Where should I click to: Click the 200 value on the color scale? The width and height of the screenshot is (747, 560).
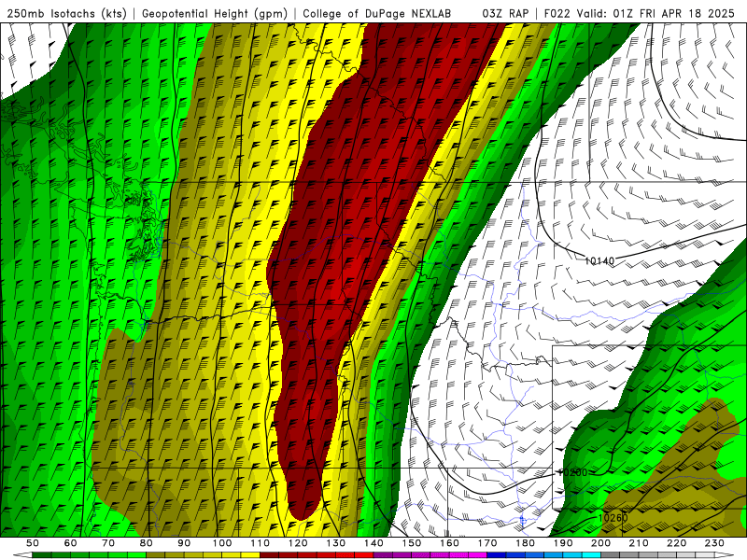(x=601, y=543)
